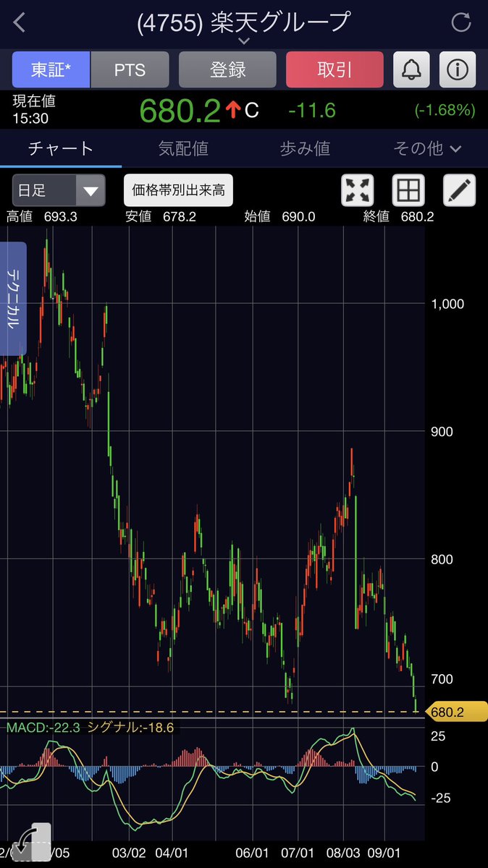Screen dimensions: 488x868
Task: Open multi-chart grid layout
Action: click(x=408, y=191)
